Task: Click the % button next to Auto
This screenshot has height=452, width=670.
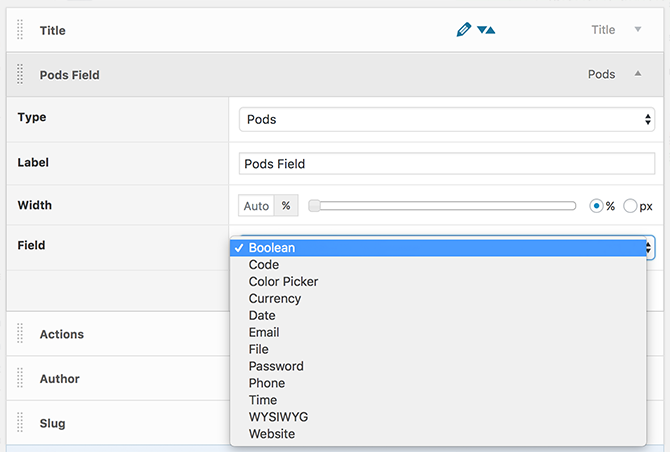Action: tap(286, 206)
